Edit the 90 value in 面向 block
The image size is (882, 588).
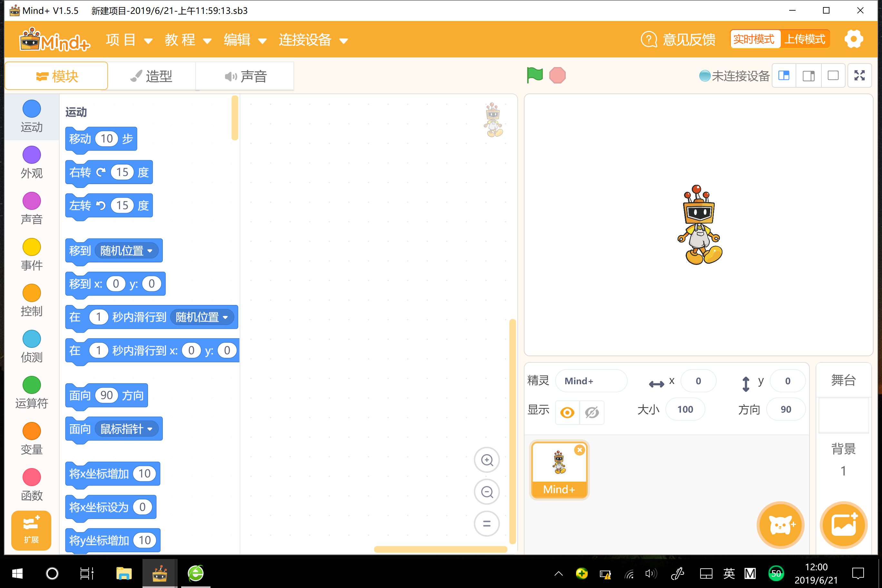click(x=106, y=395)
